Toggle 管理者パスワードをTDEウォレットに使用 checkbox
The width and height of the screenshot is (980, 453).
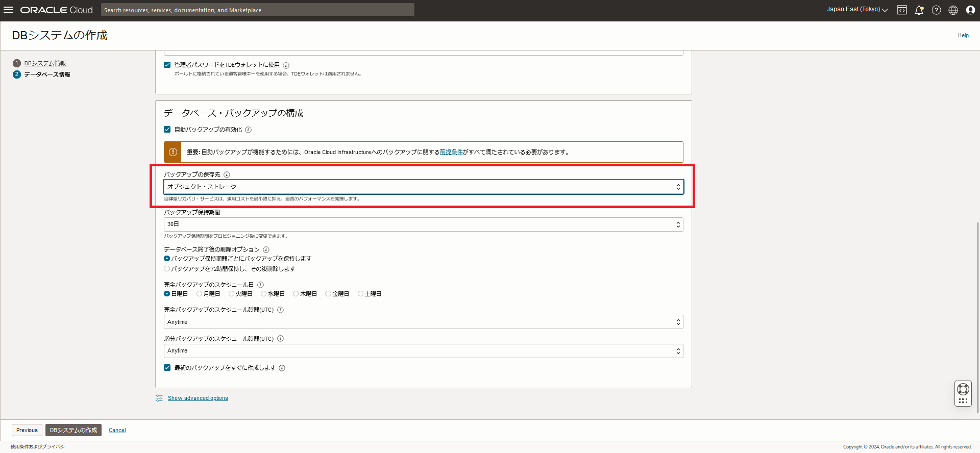(167, 65)
